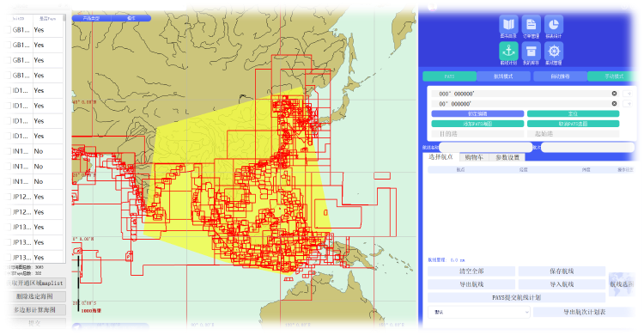
Task: Switch to the 购物车 tab
Action: coord(474,157)
